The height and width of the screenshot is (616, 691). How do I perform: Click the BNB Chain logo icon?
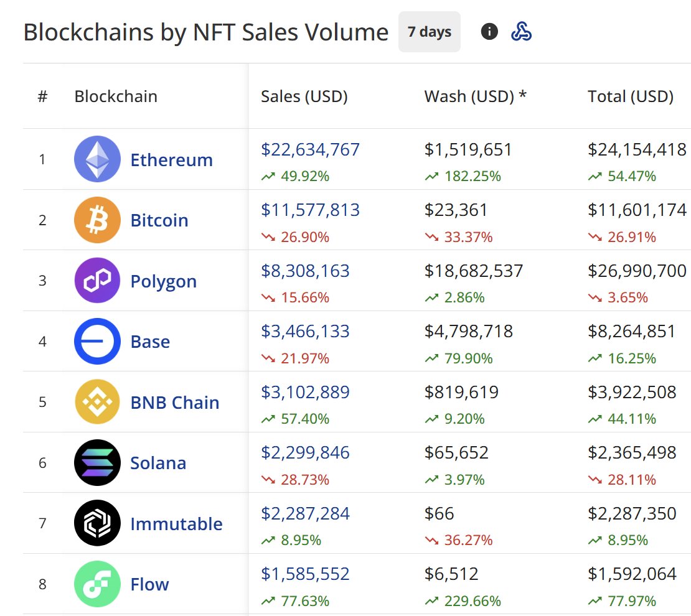[x=97, y=402]
